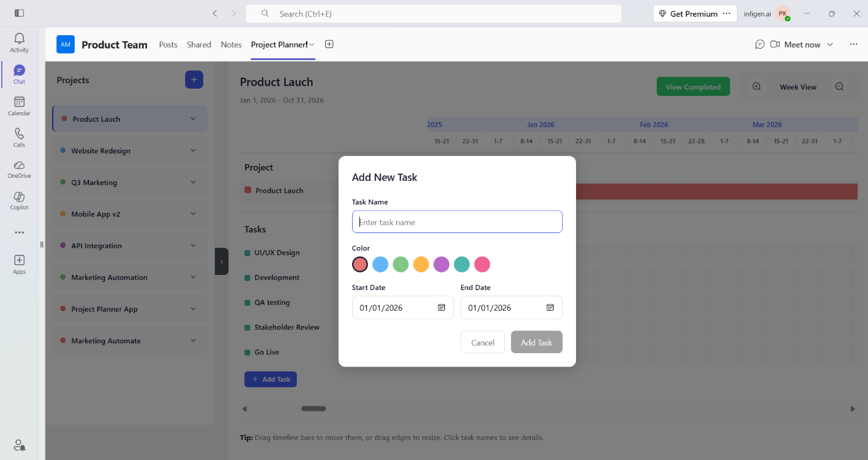
Task: Open the more options ellipsis near Meet now
Action: coord(853,44)
